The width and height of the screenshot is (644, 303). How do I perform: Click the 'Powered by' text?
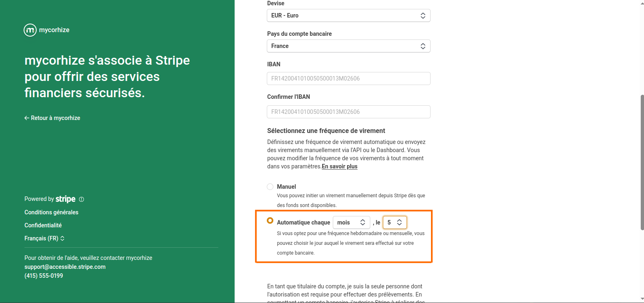pyautogui.click(x=39, y=199)
